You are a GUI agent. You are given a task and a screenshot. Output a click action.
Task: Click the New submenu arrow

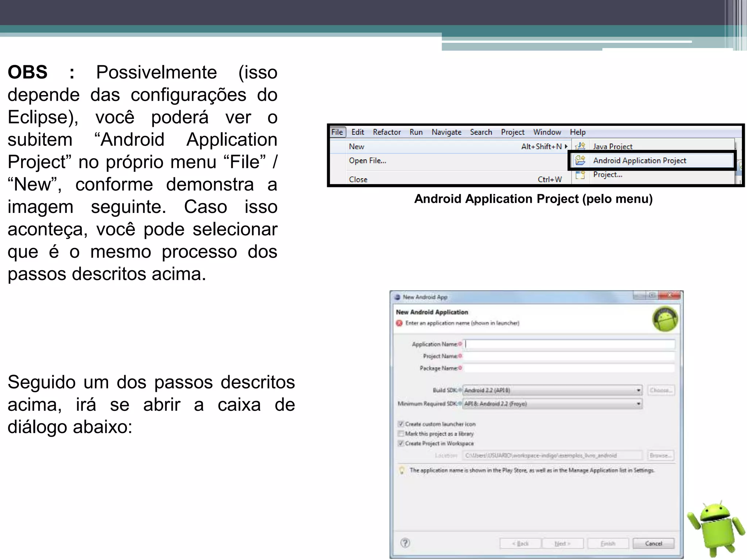pos(566,147)
